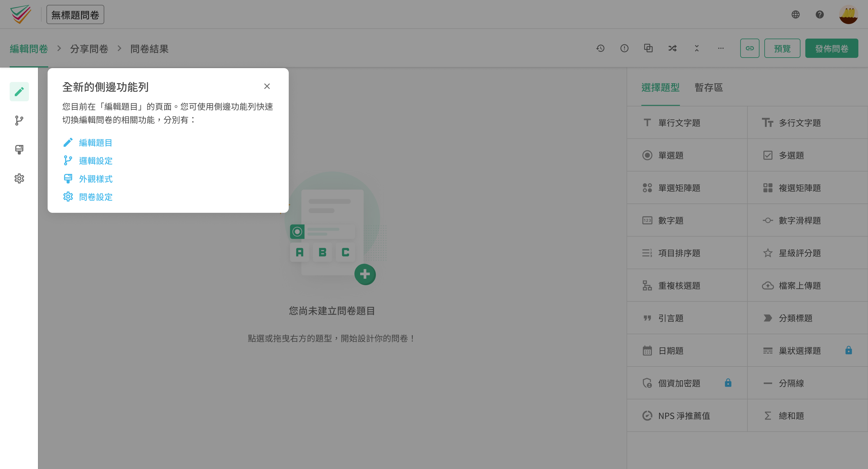Add a 項目排序題 question
This screenshot has height=469, width=868.
[687, 253]
